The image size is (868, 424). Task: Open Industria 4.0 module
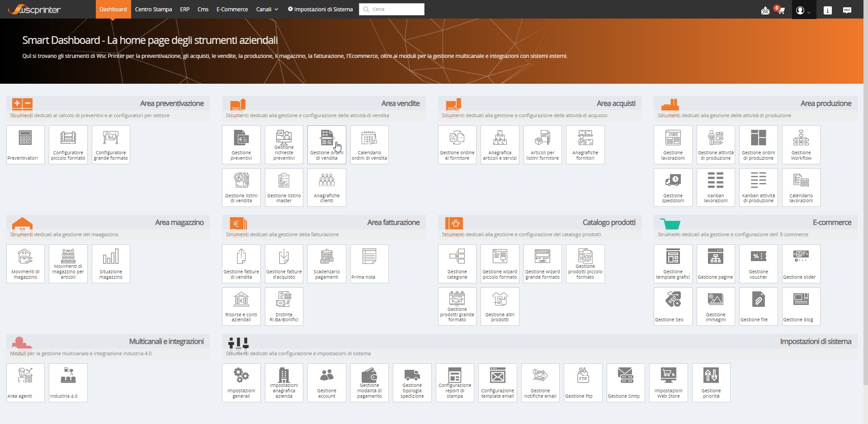point(68,383)
